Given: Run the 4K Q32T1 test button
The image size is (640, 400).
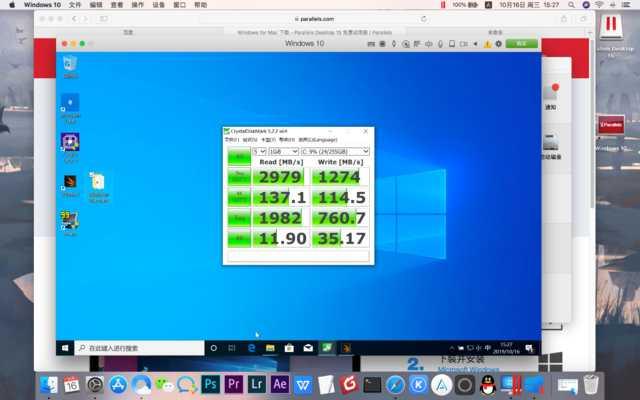Looking at the screenshot, I should coord(239,198).
